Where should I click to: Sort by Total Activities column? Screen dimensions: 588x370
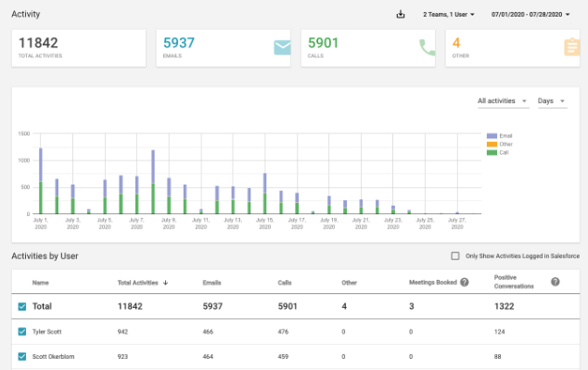(x=137, y=283)
